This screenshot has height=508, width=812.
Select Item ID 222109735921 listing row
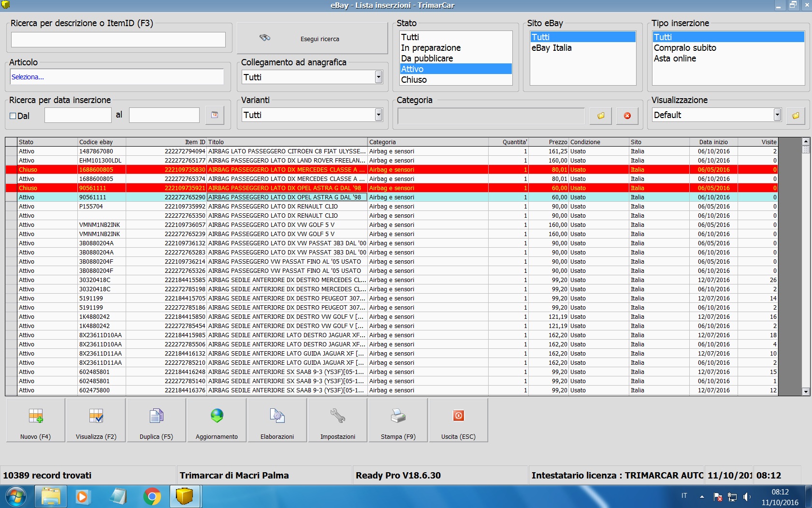[x=391, y=188]
